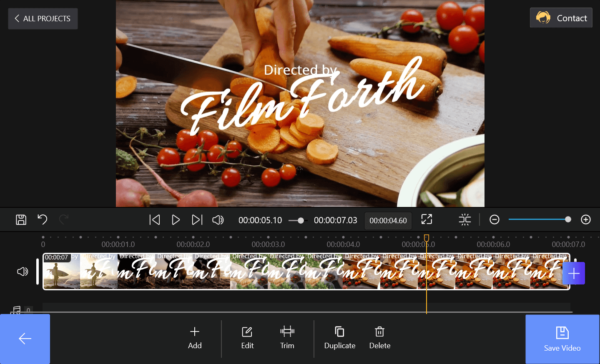Delete the selected clip
The width and height of the screenshot is (600, 364).
coord(380,338)
